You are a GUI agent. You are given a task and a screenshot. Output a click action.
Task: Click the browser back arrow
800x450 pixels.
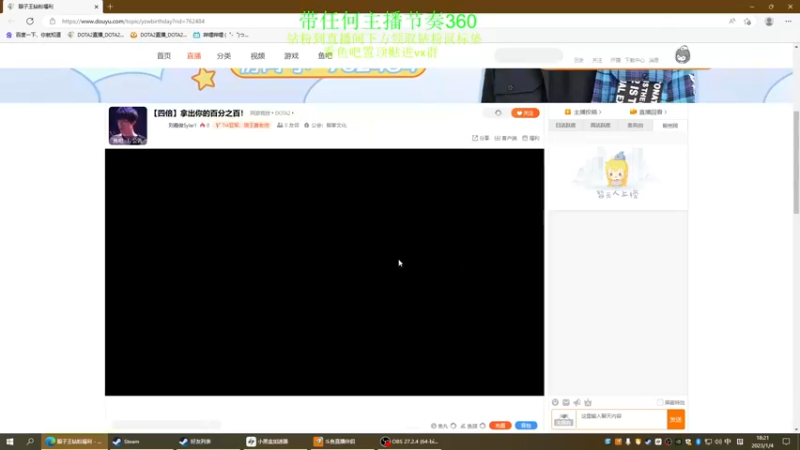pyautogui.click(x=12, y=21)
